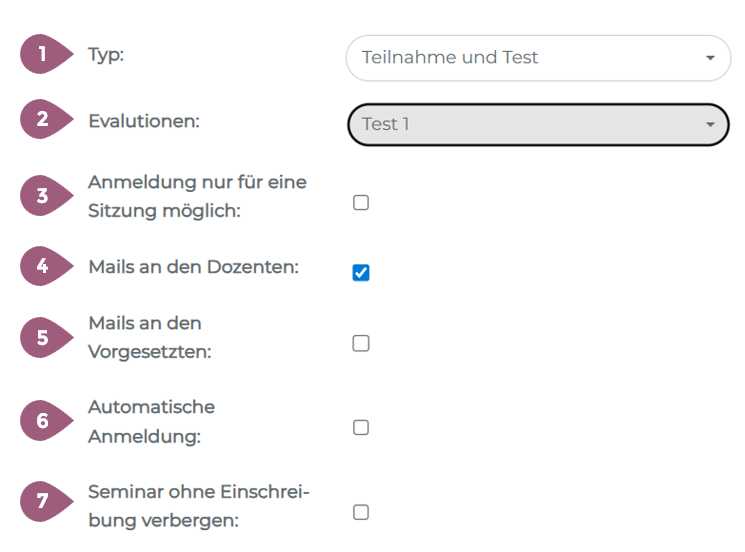Viewport: 745px width, 552px height.
Task: Click the number 4 marker badge
Action: tap(42, 267)
